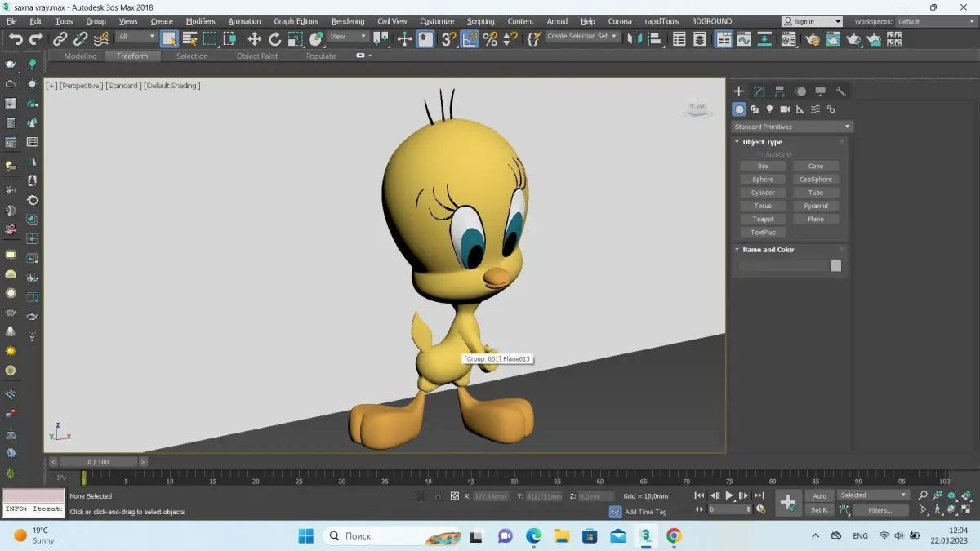This screenshot has height=551, width=980.
Task: Open the Standard Primitives dropdown
Action: coord(791,127)
